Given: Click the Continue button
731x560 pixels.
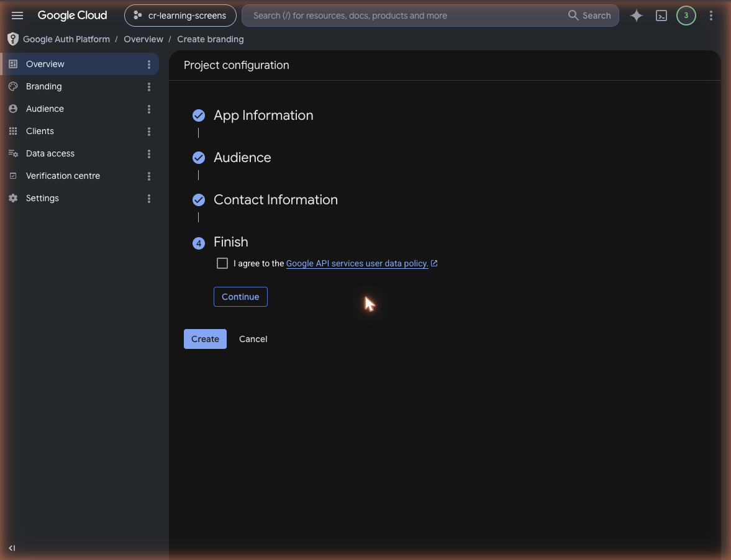Looking at the screenshot, I should coord(240,297).
